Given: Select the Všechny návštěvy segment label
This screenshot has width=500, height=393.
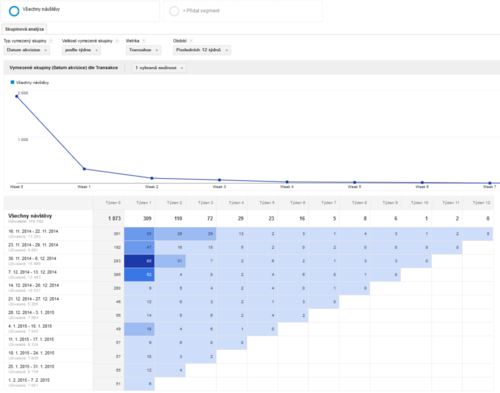Looking at the screenshot, I should coord(41,9).
